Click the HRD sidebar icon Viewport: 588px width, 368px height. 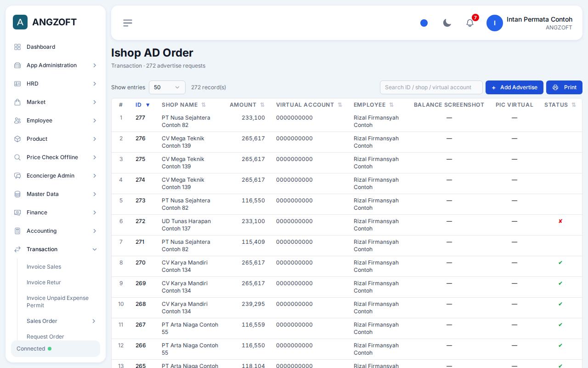(17, 84)
